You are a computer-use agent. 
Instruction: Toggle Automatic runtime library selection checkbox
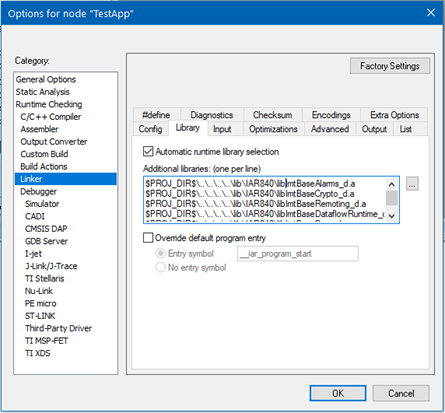pyautogui.click(x=148, y=152)
